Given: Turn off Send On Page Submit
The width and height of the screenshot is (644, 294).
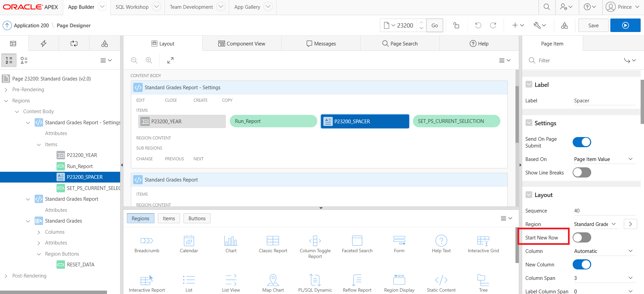Looking at the screenshot, I should (581, 142).
